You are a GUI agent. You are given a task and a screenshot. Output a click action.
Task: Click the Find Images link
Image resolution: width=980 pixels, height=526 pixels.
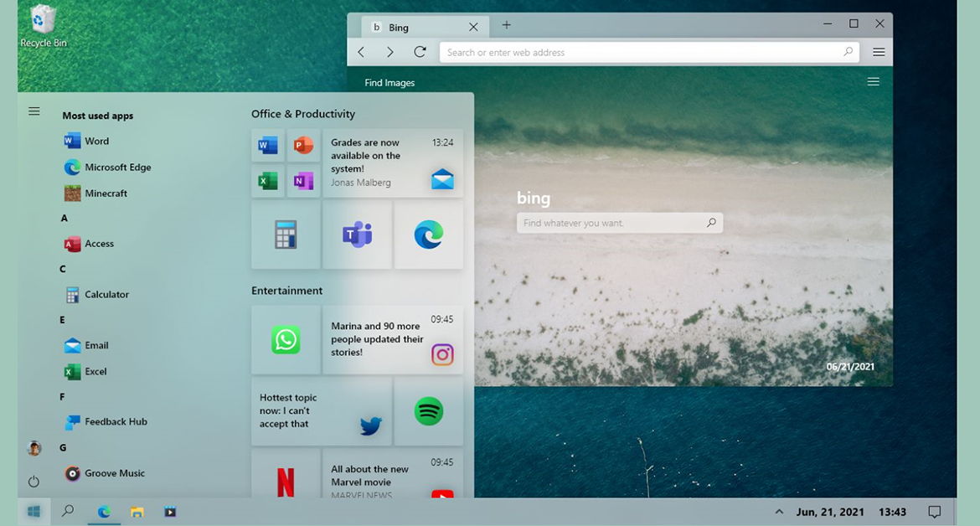(389, 83)
